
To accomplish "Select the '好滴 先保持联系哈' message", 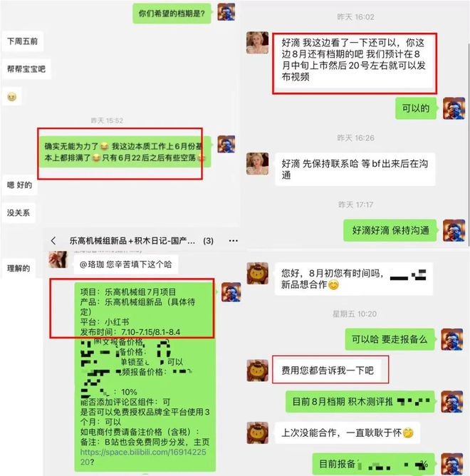I will [x=355, y=170].
